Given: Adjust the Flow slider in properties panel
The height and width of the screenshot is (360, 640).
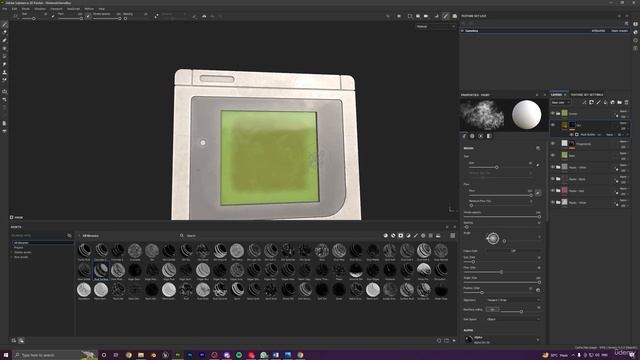Looking at the screenshot, I should (x=500, y=195).
